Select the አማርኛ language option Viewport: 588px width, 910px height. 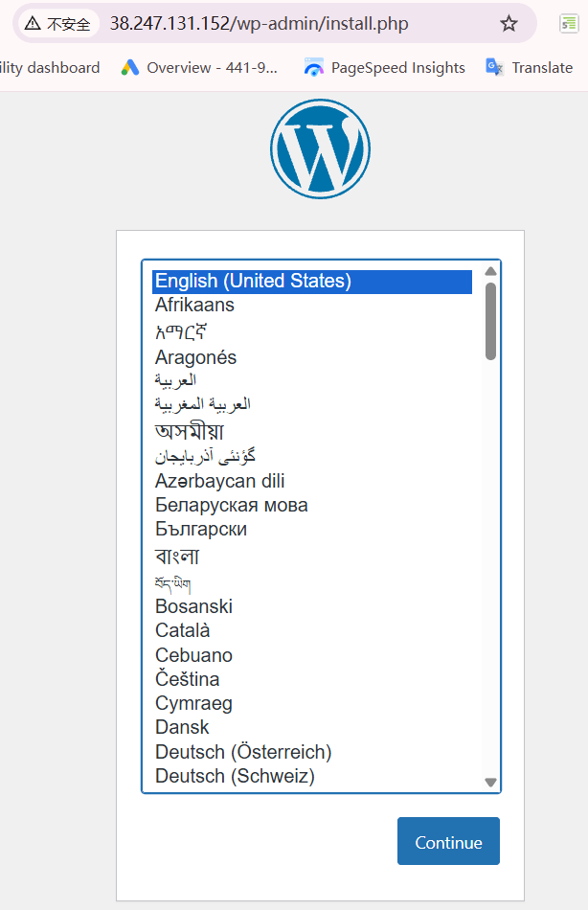312,331
